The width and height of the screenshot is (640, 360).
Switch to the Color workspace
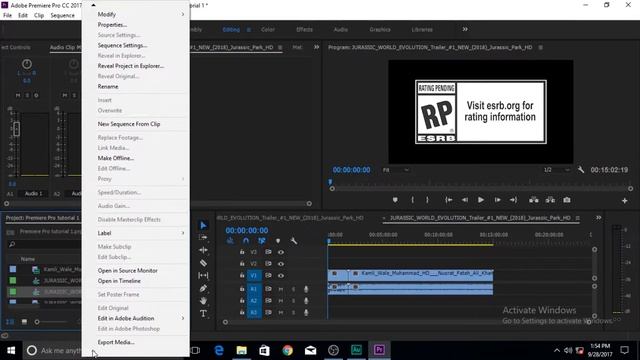268,29
